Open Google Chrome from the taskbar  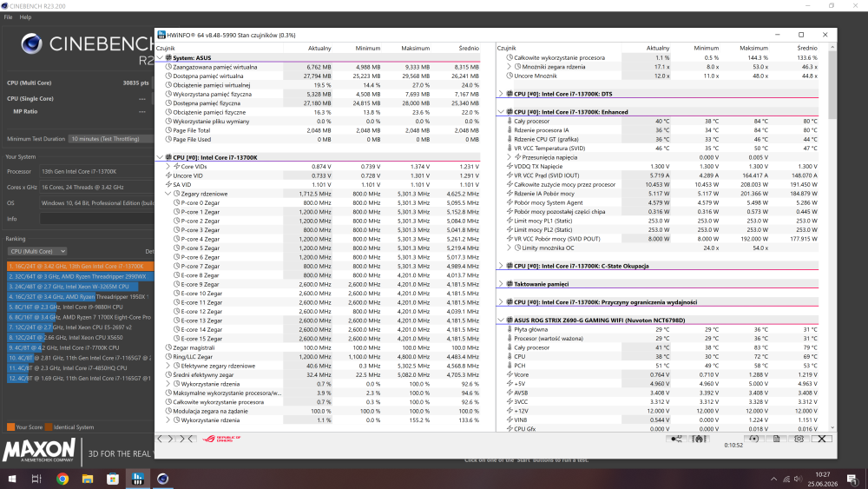[x=62, y=479]
